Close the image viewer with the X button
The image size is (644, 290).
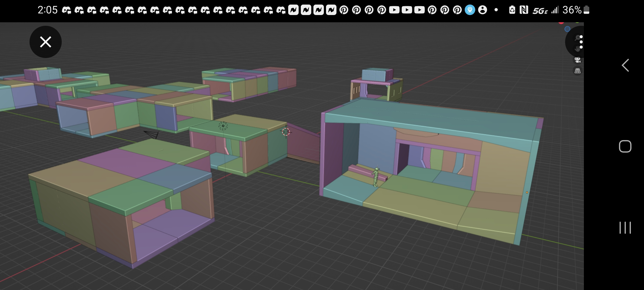click(46, 42)
